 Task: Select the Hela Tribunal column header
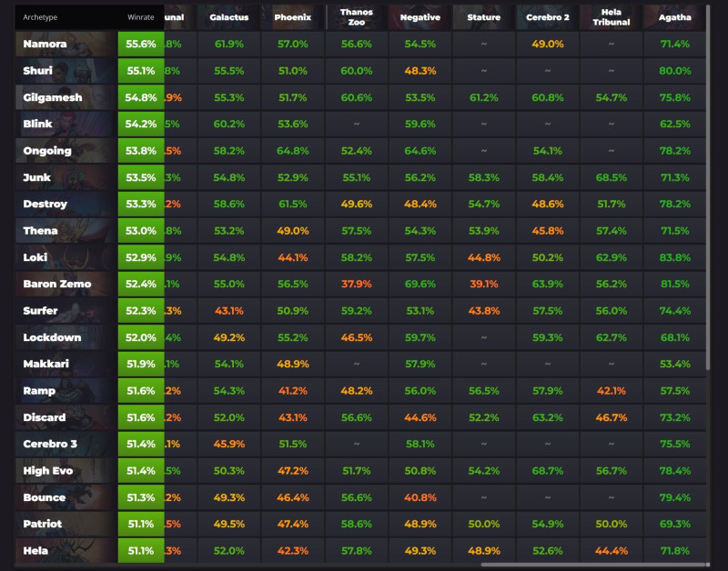coord(611,17)
